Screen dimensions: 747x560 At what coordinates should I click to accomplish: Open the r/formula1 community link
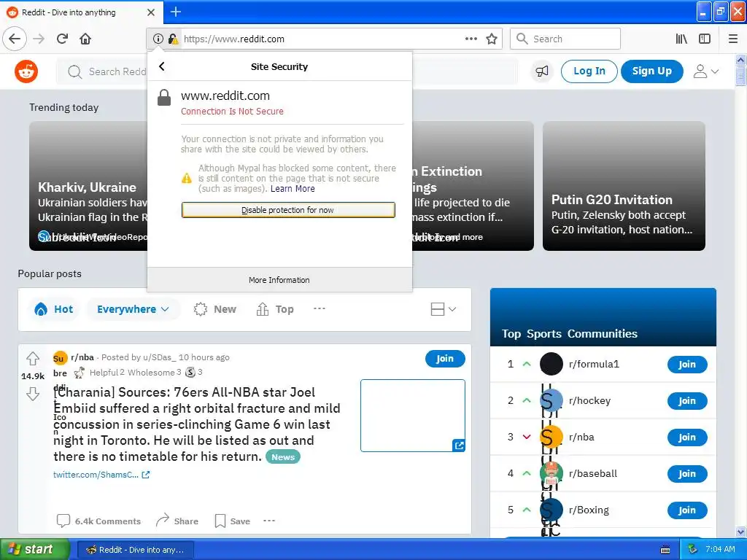pyautogui.click(x=594, y=365)
